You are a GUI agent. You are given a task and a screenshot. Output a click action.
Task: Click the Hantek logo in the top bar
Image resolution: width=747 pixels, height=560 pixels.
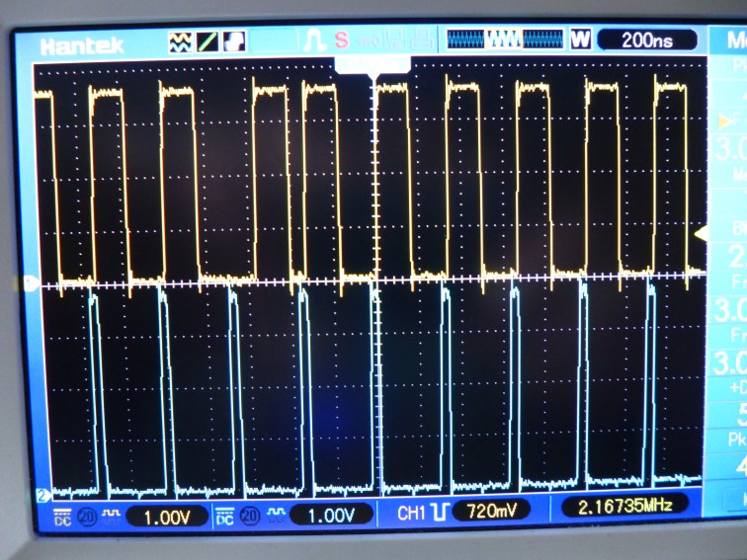(81, 45)
